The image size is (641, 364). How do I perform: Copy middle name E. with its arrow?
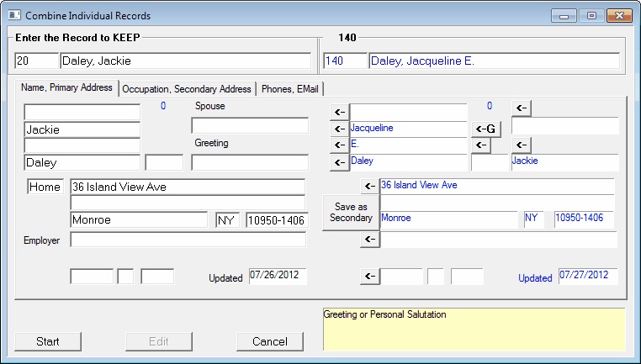(x=339, y=145)
